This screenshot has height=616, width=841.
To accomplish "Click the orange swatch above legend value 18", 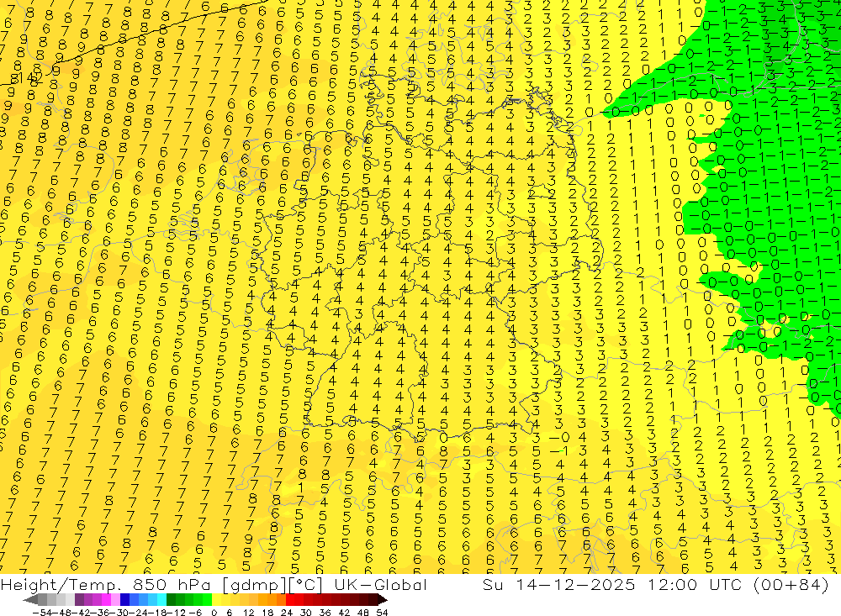I will tap(272, 599).
